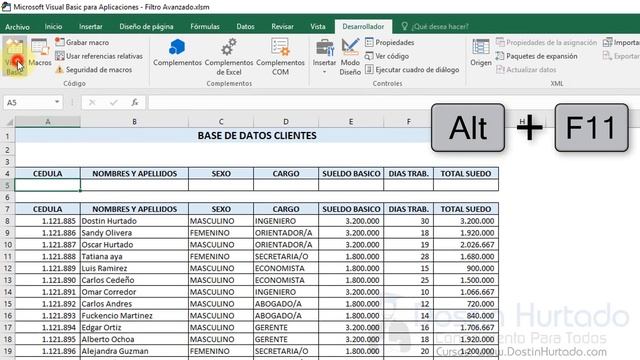The height and width of the screenshot is (360, 640).
Task: Click the cancel entry X icon
Action: (92, 102)
